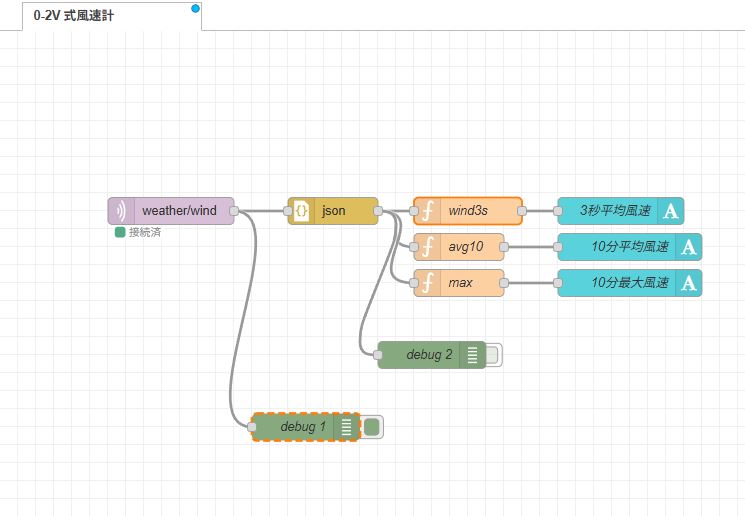Click the function icon on wind3s node
Viewport: 745px width, 516px height.
click(x=428, y=211)
